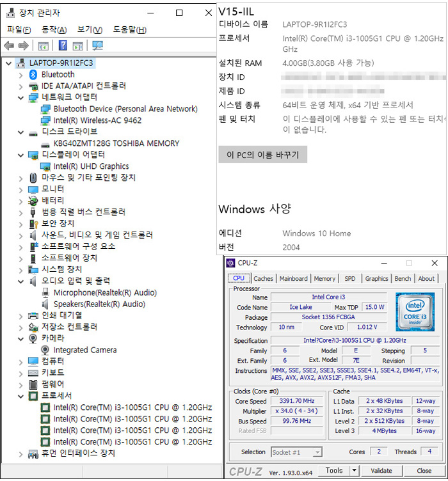Viewport: 448px width, 481px height.
Task: Select the 펌웨어 chip icon
Action: [33, 384]
